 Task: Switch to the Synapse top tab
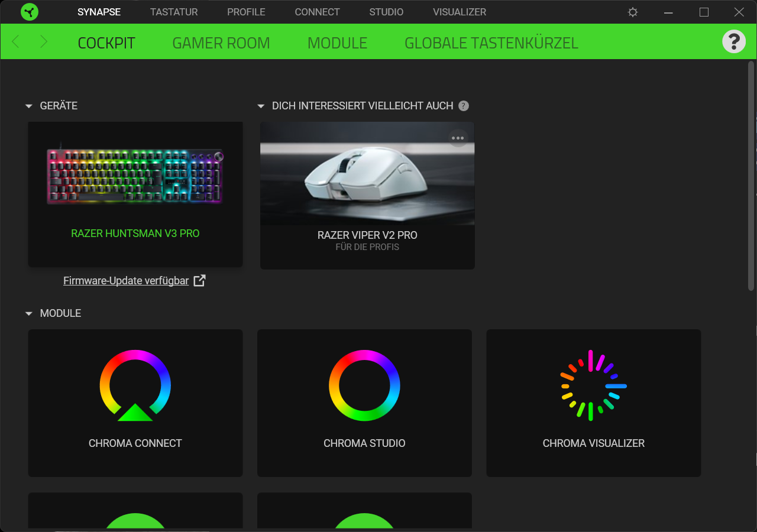pos(99,12)
